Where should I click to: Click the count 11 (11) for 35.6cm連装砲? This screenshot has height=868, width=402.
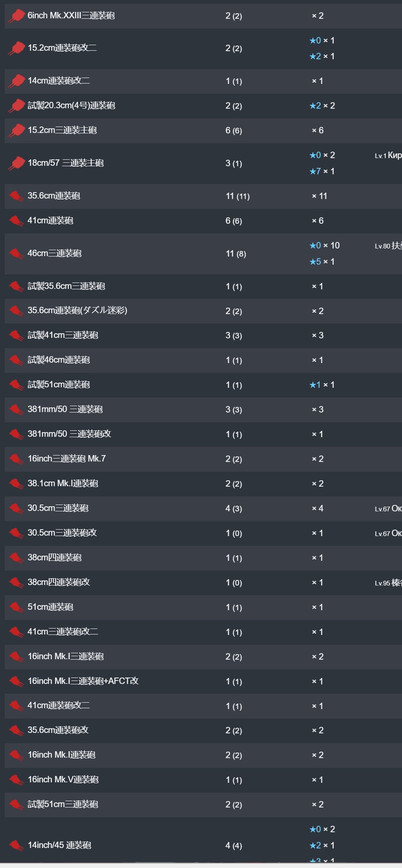pyautogui.click(x=237, y=196)
